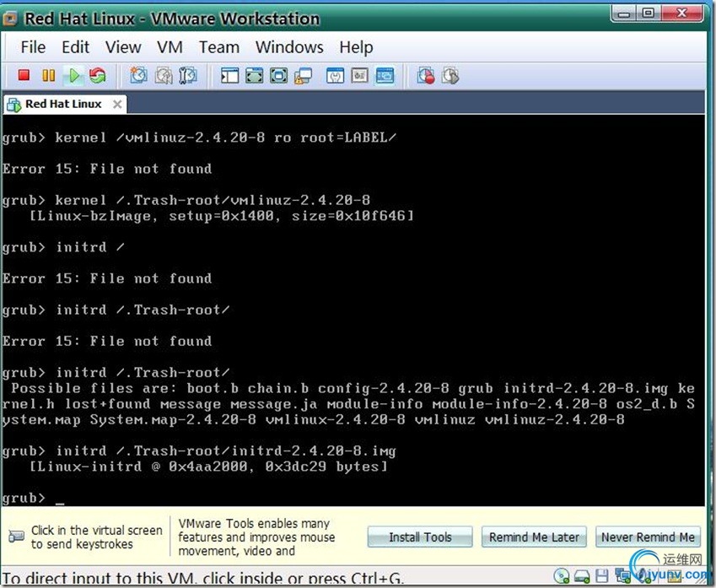This screenshot has width=716, height=588.
Task: Click inside the grub console screen
Action: [x=353, y=310]
